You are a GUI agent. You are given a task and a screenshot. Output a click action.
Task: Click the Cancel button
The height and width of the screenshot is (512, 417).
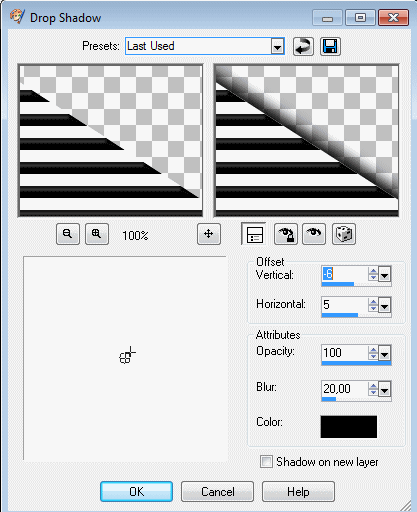pyautogui.click(x=217, y=491)
